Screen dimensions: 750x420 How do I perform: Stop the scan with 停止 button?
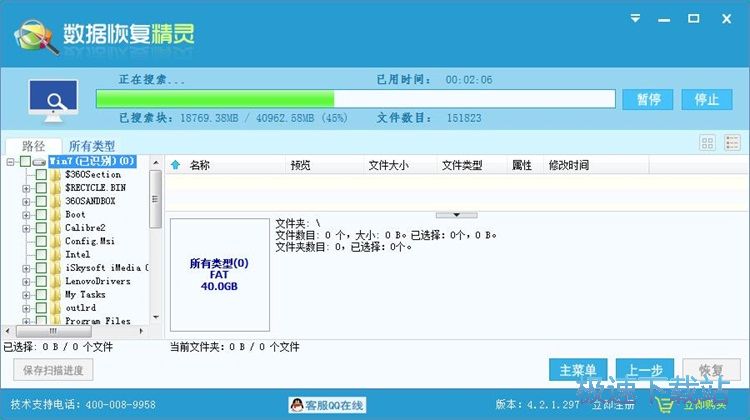[x=706, y=99]
